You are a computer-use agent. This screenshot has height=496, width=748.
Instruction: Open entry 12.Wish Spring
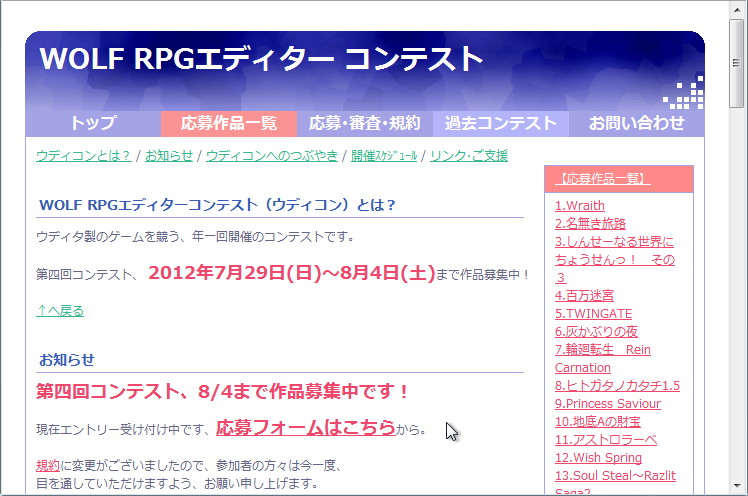(598, 458)
